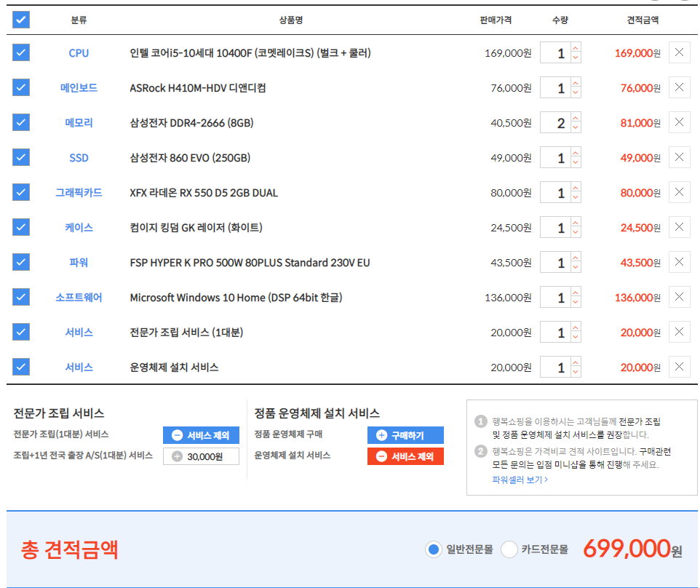Open 파워셀러 보기 link
This screenshot has height=588, width=700.
[520, 480]
